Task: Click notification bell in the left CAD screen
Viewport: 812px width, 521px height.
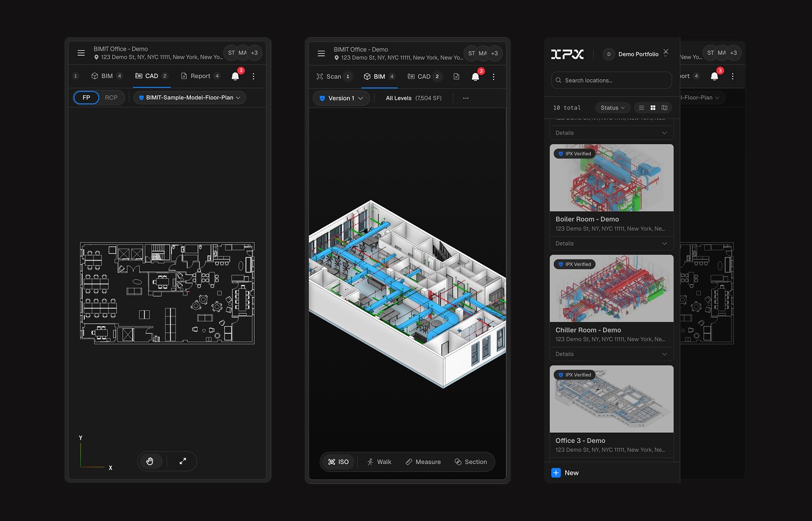Action: click(235, 76)
